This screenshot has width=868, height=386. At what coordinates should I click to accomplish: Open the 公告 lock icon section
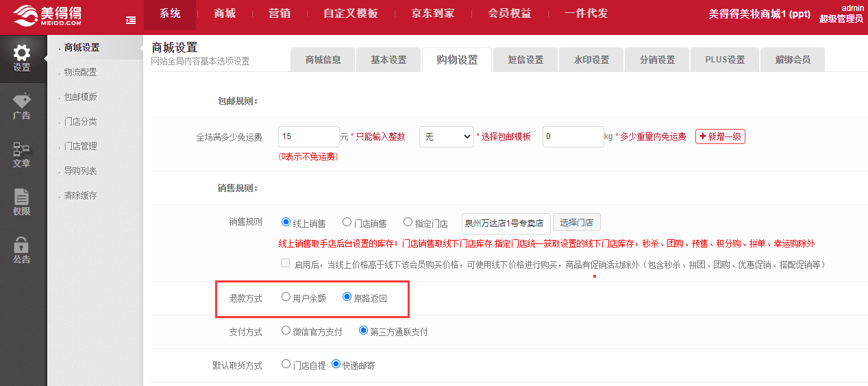point(22,250)
